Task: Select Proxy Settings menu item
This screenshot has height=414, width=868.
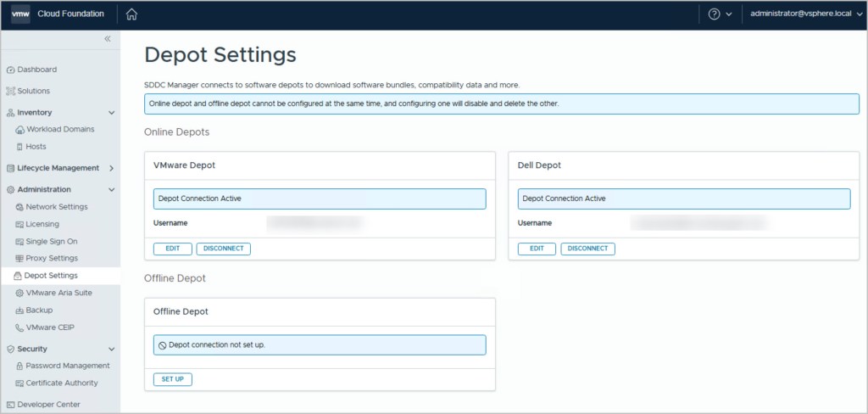Action: 51,258
